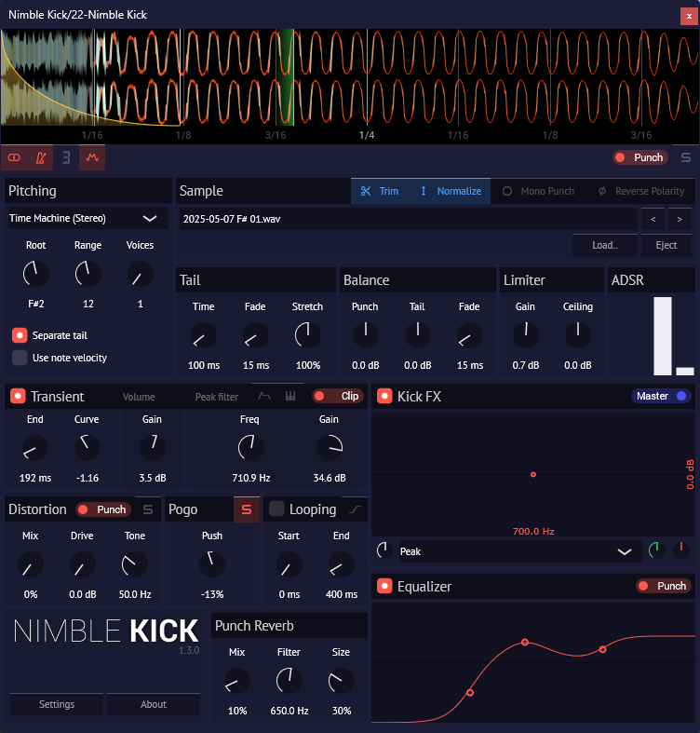Switch Transient to Peak filter tab
700x733 pixels.
[217, 397]
